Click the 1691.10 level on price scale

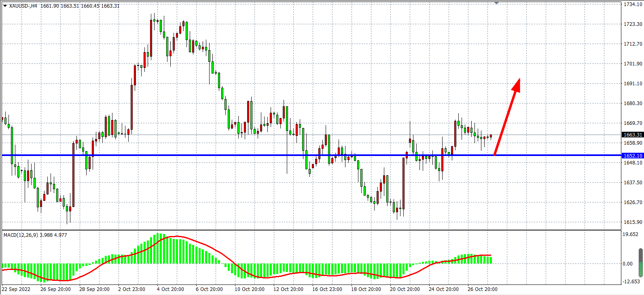633,84
